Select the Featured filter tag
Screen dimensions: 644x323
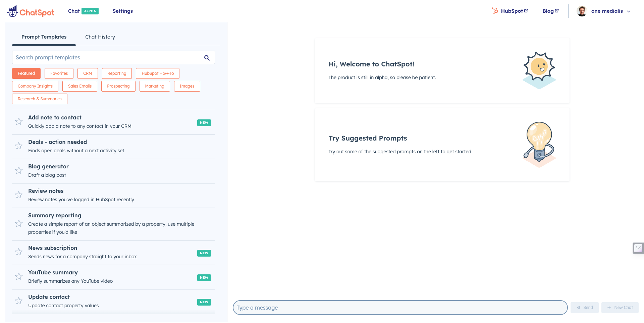[26, 73]
